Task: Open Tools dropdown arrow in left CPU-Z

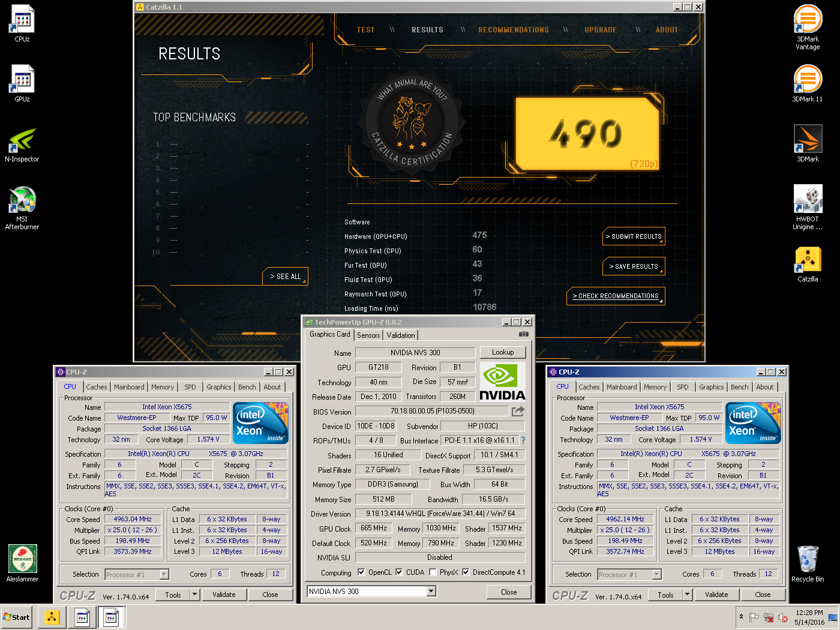Action: click(x=194, y=595)
